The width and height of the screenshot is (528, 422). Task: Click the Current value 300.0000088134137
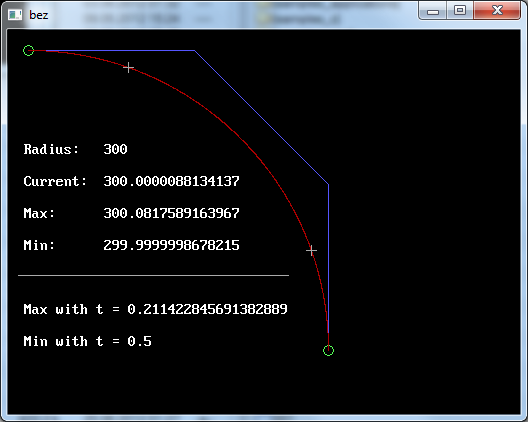tap(171, 181)
